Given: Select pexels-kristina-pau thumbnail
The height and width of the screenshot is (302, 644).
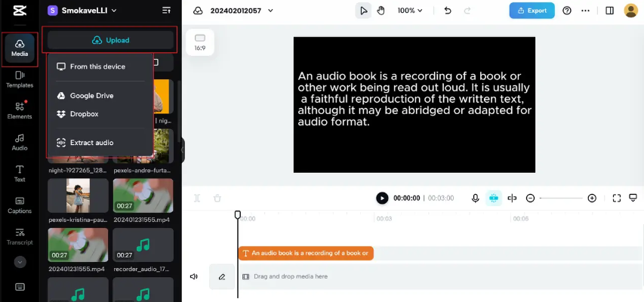Looking at the screenshot, I should pos(78,196).
